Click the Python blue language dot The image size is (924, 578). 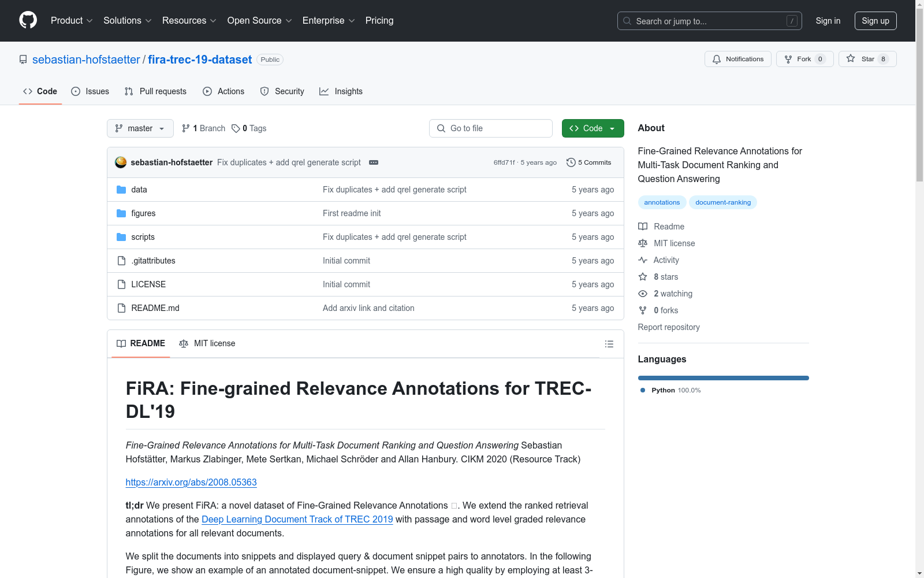pyautogui.click(x=643, y=390)
